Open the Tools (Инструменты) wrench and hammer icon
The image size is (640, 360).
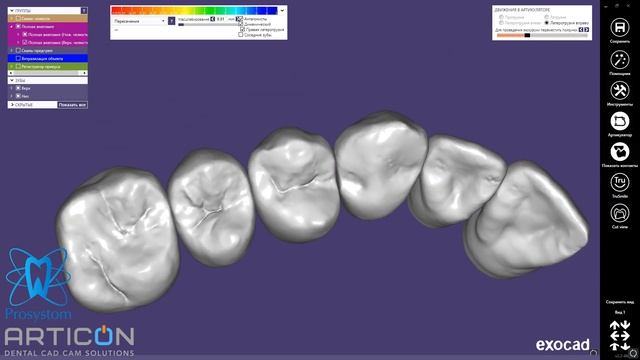pos(620,90)
